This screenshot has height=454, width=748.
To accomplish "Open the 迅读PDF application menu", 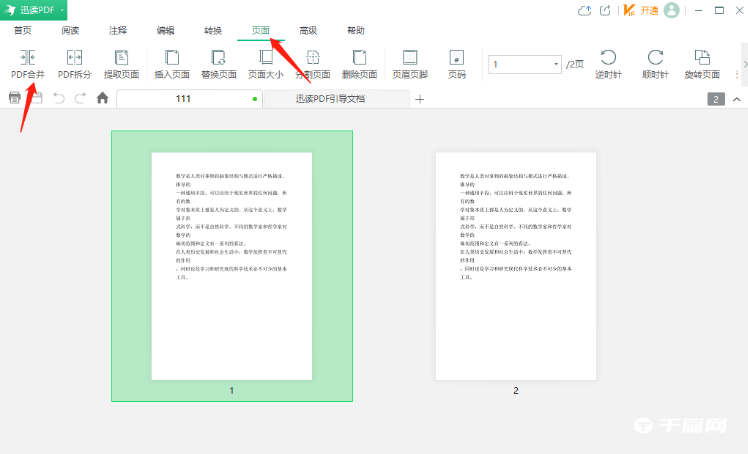I will pyautogui.click(x=33, y=10).
